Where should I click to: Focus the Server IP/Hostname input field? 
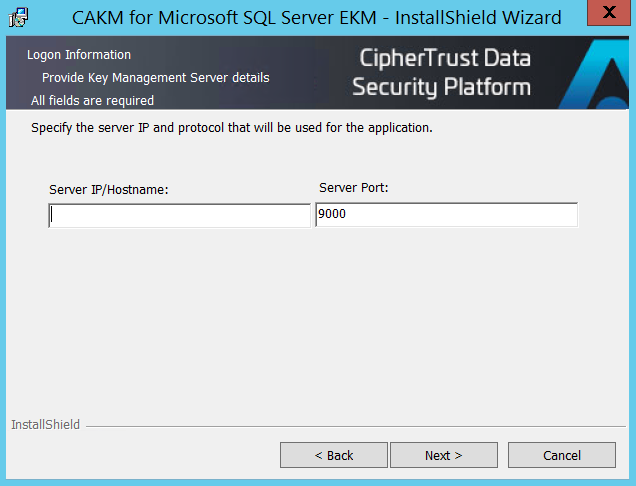179,215
